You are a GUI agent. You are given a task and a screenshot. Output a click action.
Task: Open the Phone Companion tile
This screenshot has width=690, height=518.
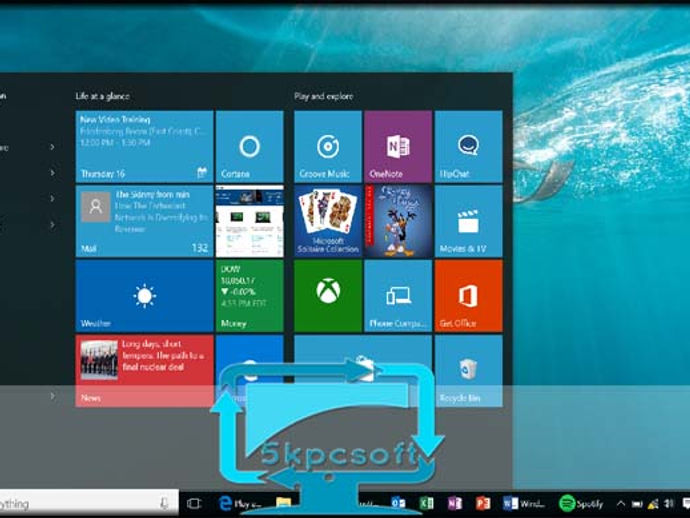click(x=398, y=296)
